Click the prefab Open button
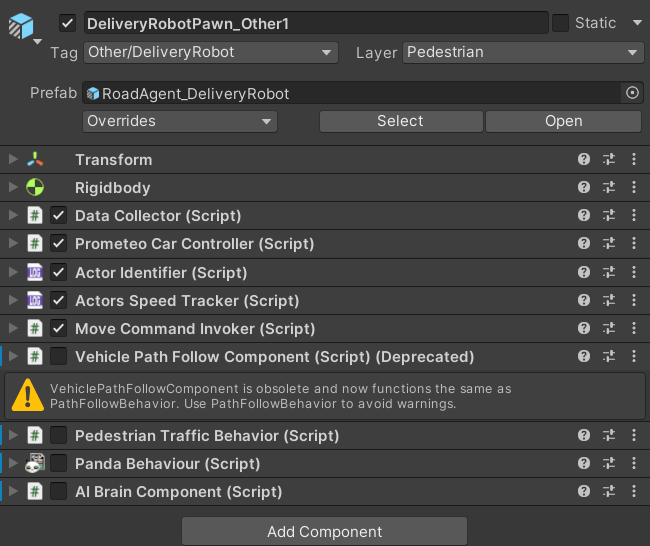Viewport: 650px width, 546px height. click(x=563, y=121)
